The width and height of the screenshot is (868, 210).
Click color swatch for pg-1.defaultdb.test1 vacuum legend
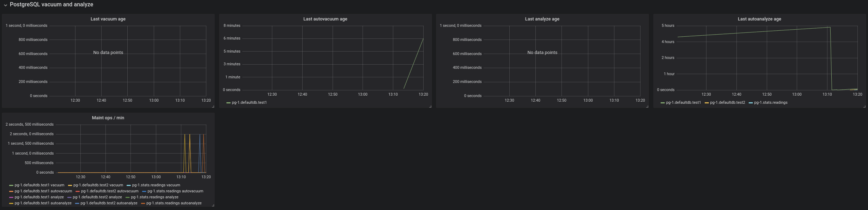point(11,185)
